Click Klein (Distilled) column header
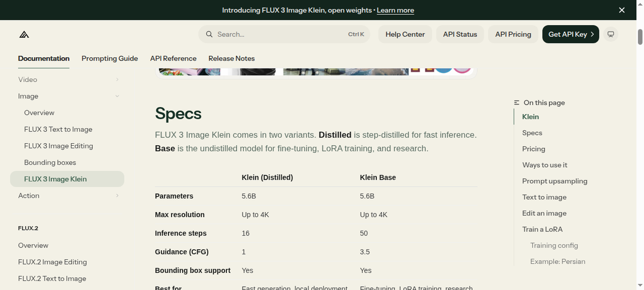 coord(267,177)
